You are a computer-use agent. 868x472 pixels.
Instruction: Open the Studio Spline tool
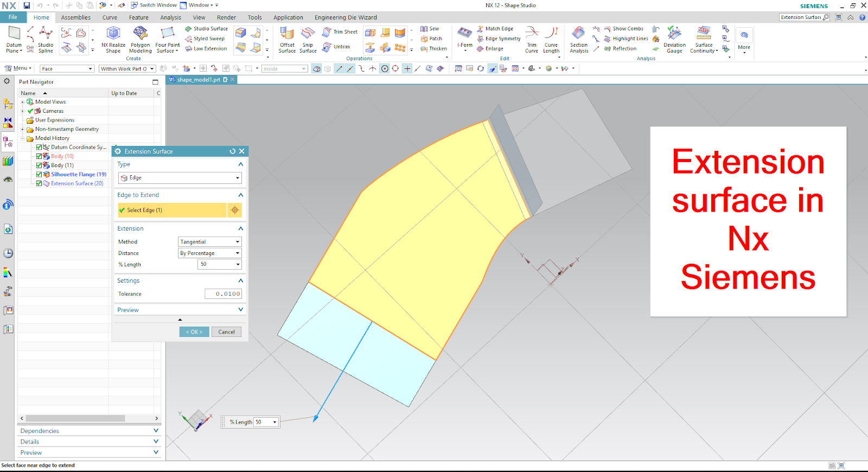[x=46, y=40]
